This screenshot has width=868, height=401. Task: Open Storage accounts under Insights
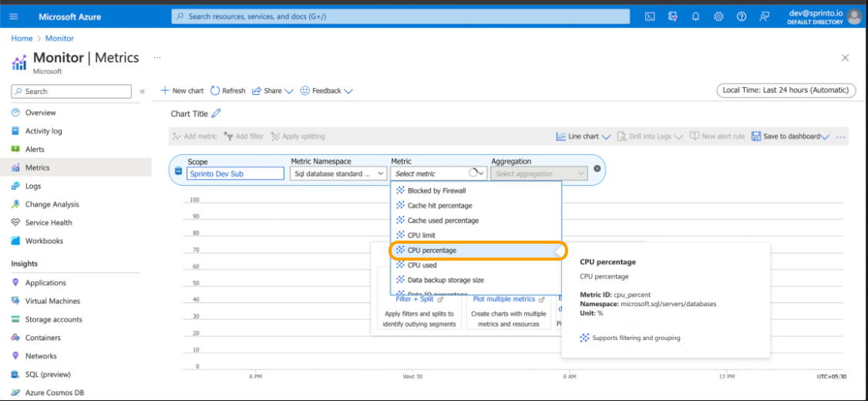(54, 319)
